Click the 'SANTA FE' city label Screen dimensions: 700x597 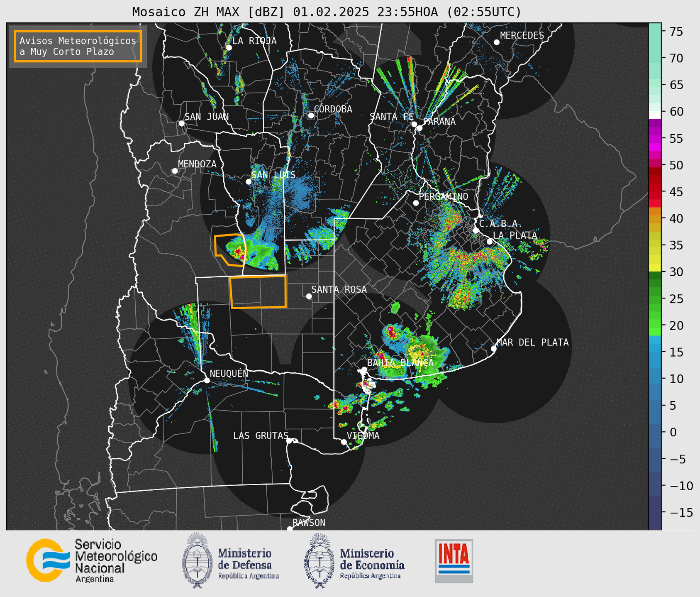392,117
